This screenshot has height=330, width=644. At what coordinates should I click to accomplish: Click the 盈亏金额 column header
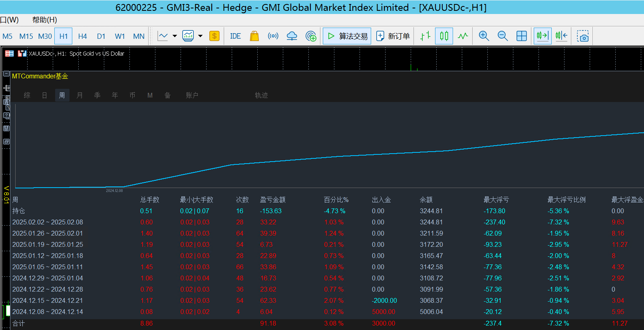pos(273,200)
